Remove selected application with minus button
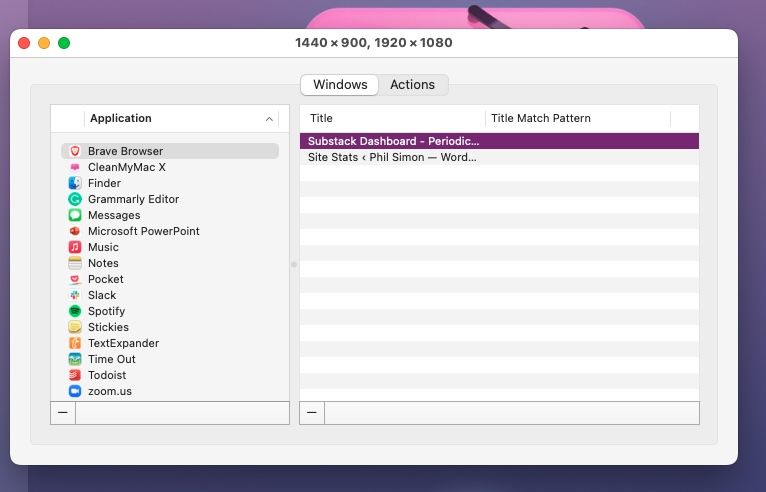766x492 pixels. [x=62, y=413]
